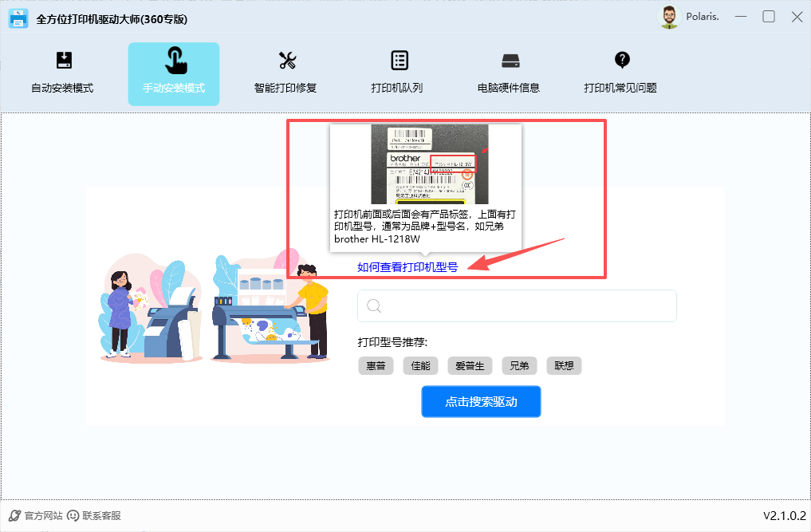Select the 惠普 brand shortcut

click(376, 365)
